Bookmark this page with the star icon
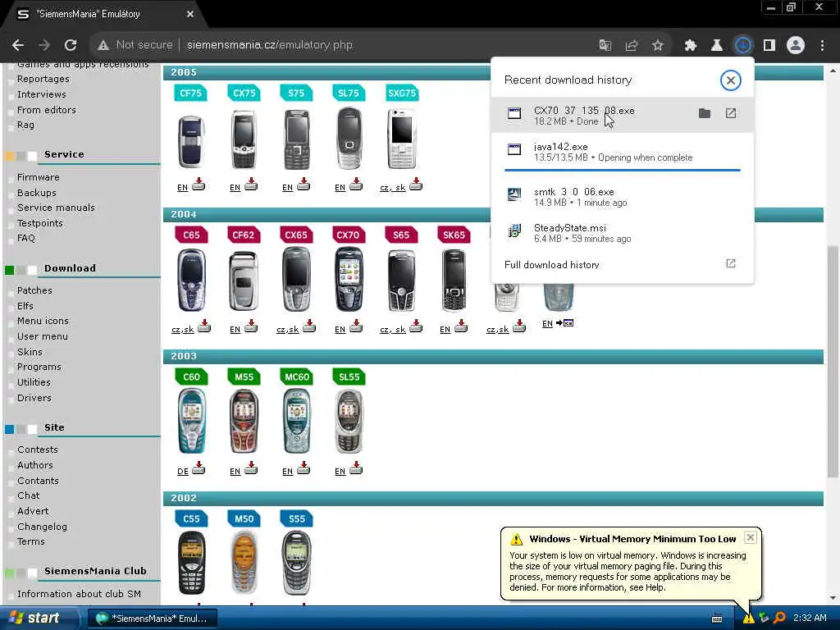 [x=657, y=46]
